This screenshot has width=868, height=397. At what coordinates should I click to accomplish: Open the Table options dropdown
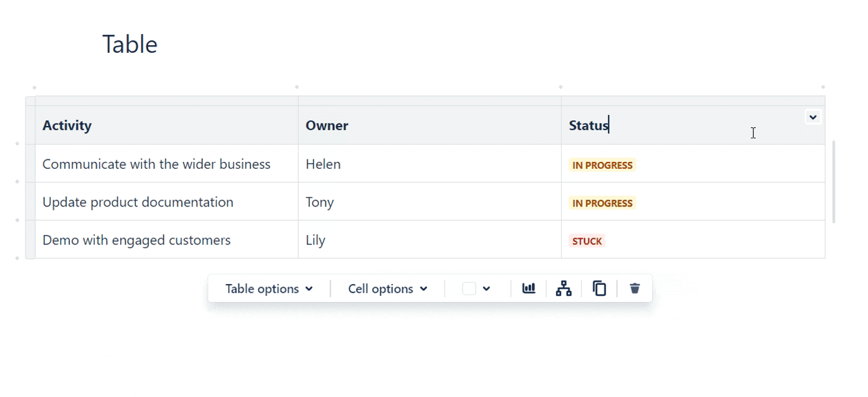click(x=268, y=289)
